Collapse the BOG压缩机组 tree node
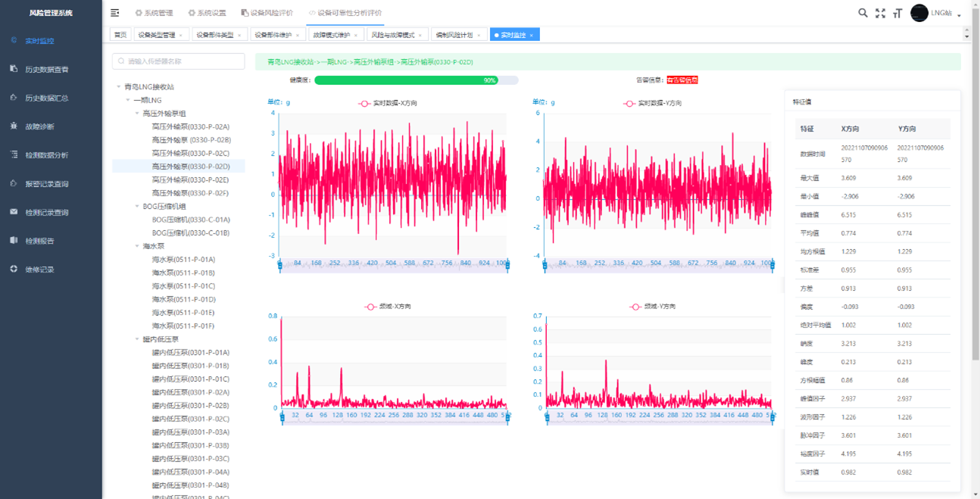980x499 pixels. click(137, 207)
